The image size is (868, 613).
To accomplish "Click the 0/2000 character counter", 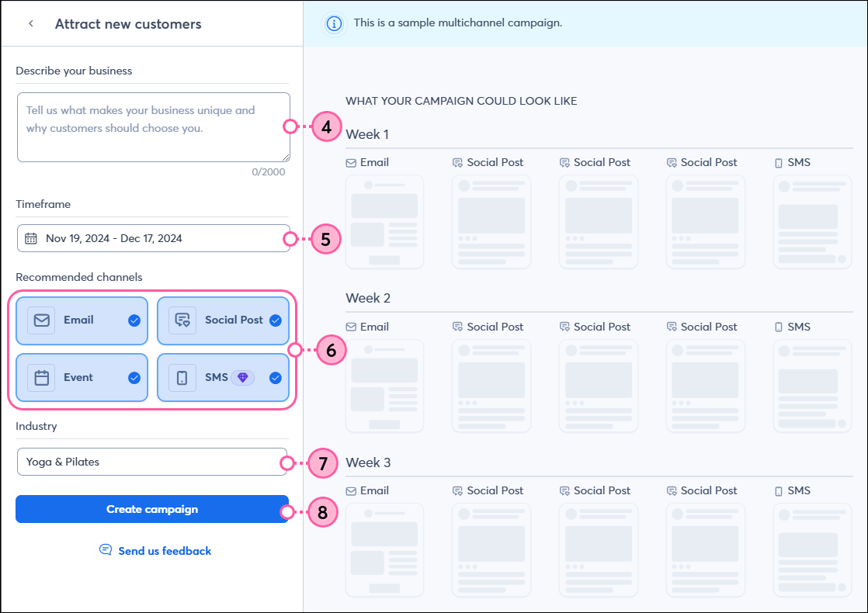I will pos(269,172).
